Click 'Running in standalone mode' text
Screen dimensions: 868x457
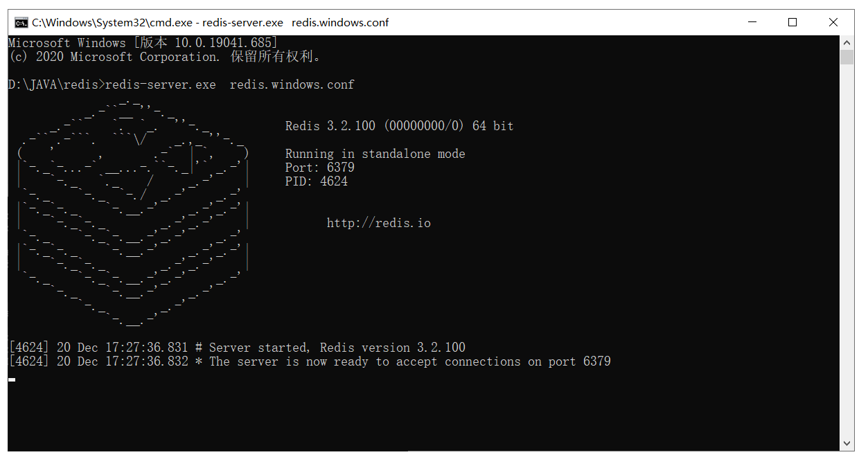coord(375,154)
